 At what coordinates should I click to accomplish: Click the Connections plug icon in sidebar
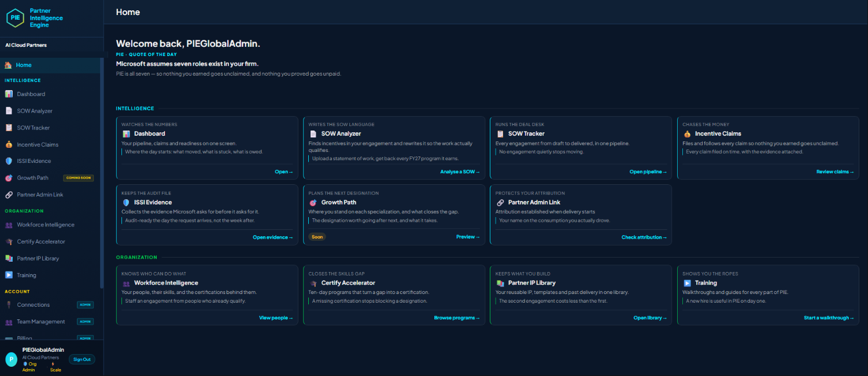[x=9, y=305]
